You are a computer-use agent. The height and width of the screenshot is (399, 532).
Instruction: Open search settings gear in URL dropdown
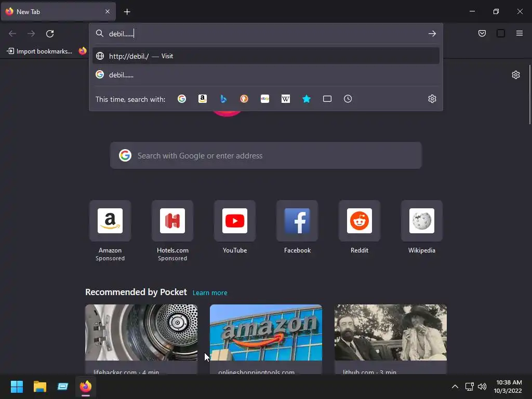(432, 99)
